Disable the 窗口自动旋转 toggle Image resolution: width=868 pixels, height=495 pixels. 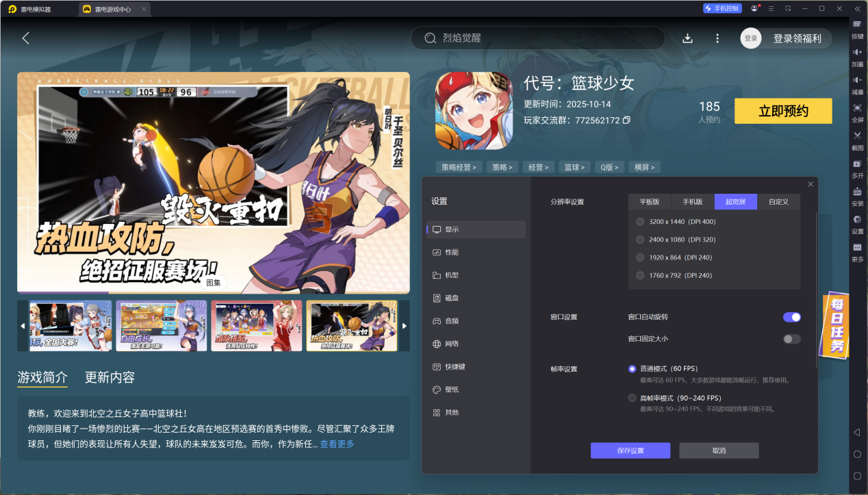point(791,317)
